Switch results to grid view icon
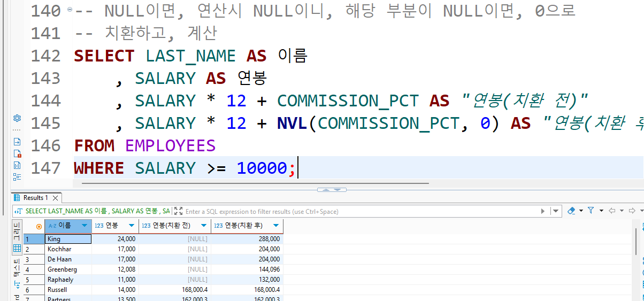Screen dimensions: 644x301 [17, 248]
